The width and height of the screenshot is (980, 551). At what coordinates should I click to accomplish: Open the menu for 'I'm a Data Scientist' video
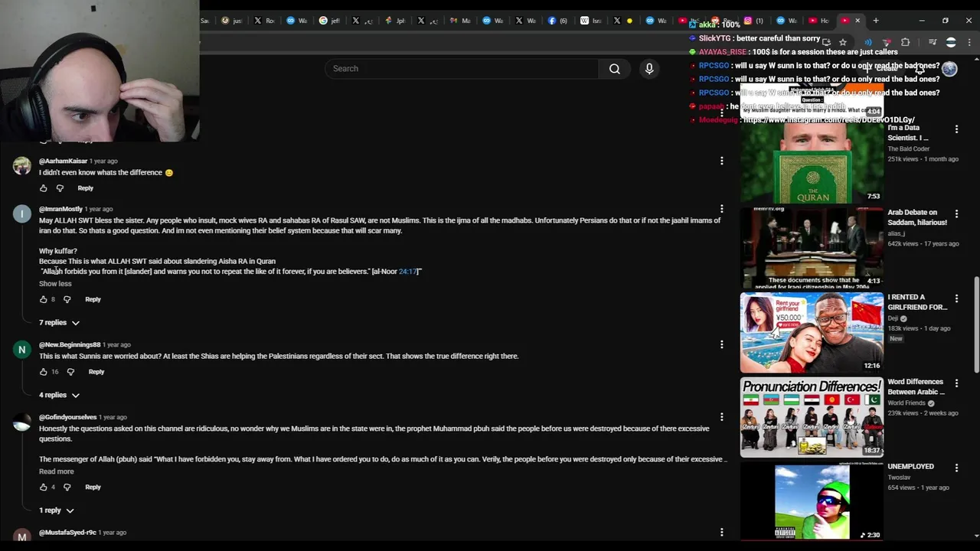956,129
